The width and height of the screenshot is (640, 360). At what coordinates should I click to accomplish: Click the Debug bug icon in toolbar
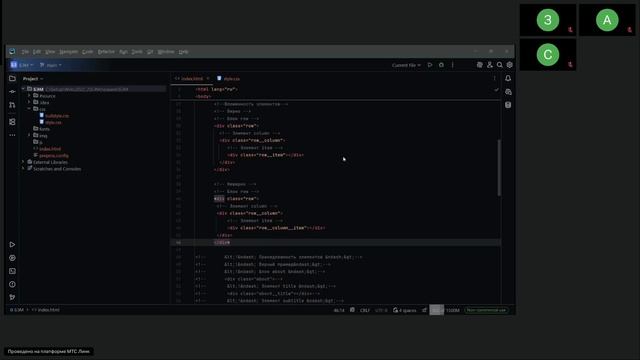click(x=441, y=65)
